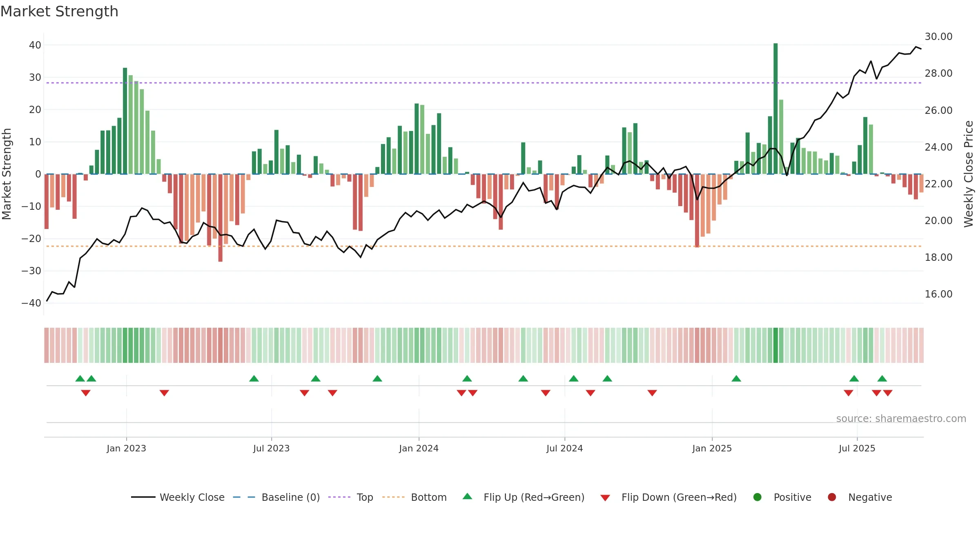The height and width of the screenshot is (551, 980).
Task: Toggle the Bottom legend label
Action: (429, 497)
